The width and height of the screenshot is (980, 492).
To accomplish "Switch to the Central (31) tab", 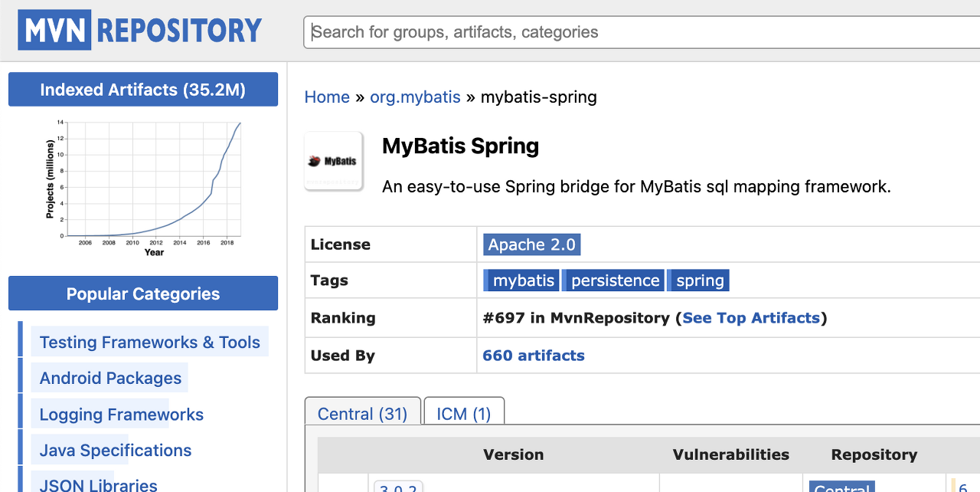I will tap(363, 414).
